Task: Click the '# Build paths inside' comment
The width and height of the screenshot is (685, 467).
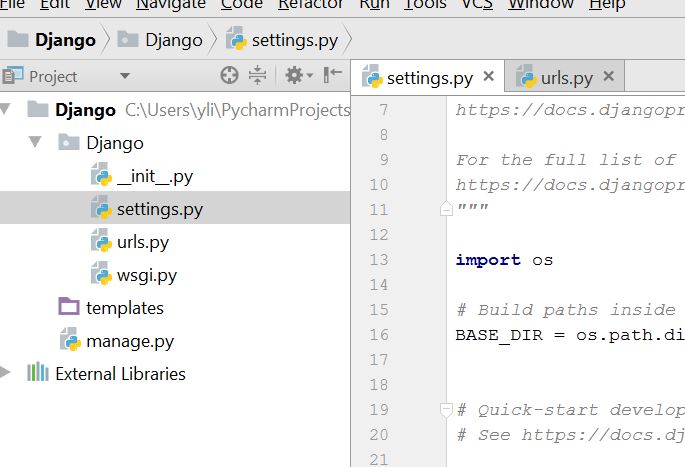Action: 566,310
